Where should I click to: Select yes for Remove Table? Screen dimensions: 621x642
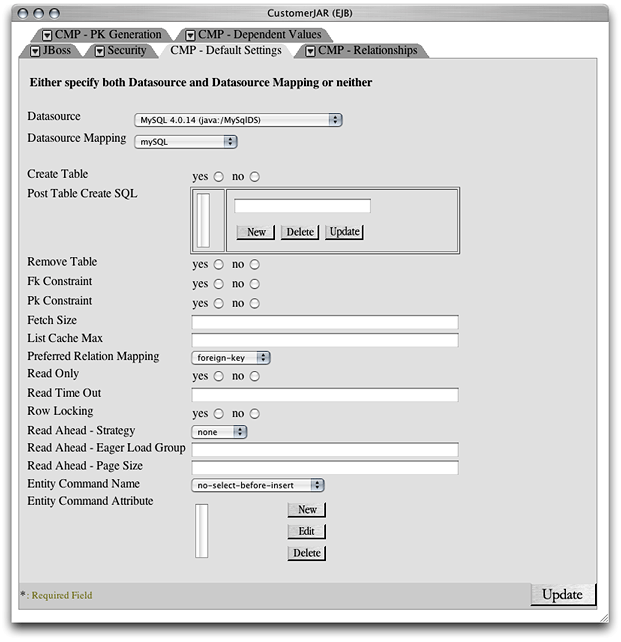pos(219,264)
